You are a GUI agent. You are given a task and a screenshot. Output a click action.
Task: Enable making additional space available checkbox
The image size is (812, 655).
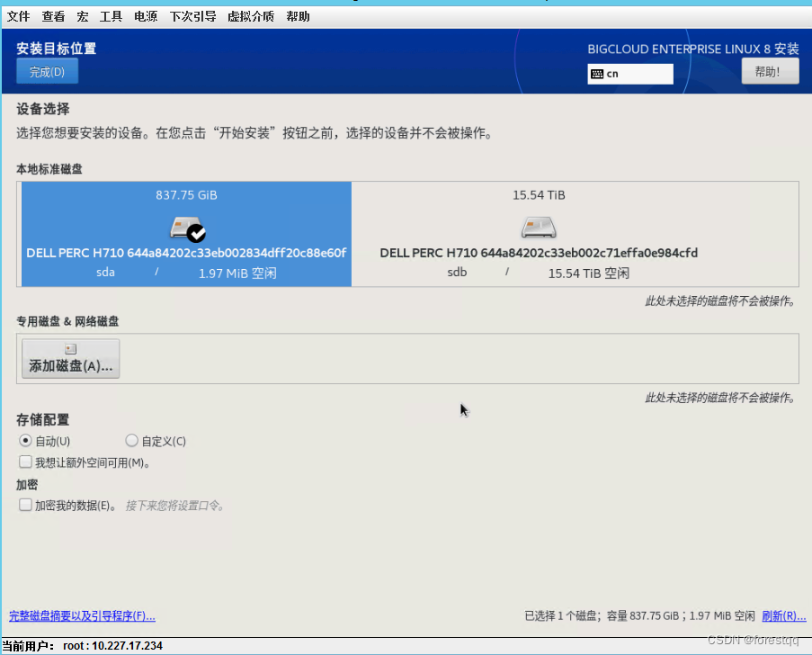click(x=25, y=462)
